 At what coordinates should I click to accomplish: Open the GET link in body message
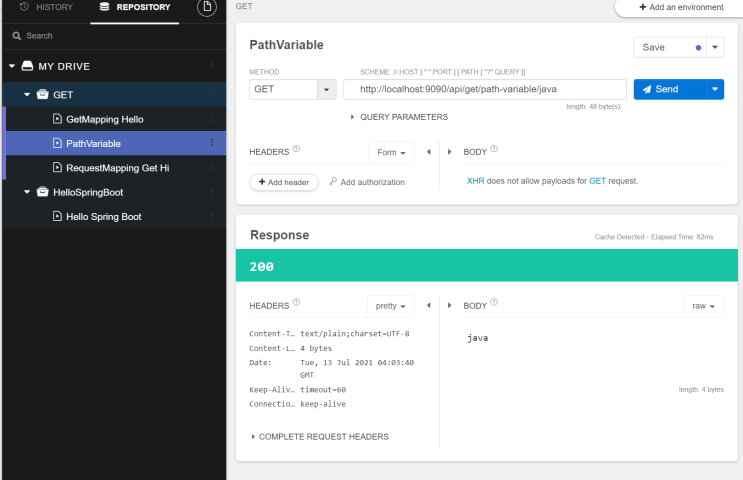[597, 181]
